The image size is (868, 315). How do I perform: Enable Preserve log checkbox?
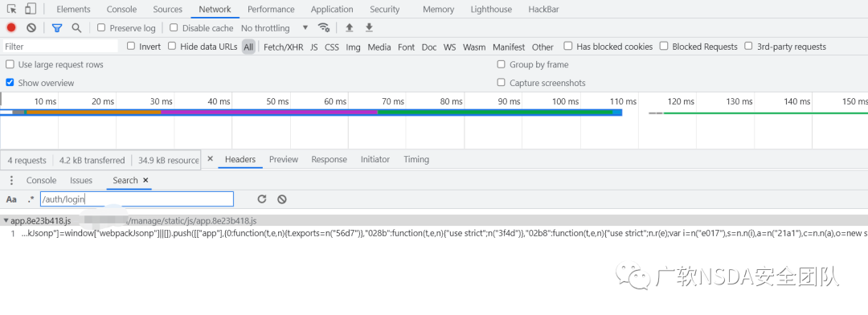coord(100,27)
